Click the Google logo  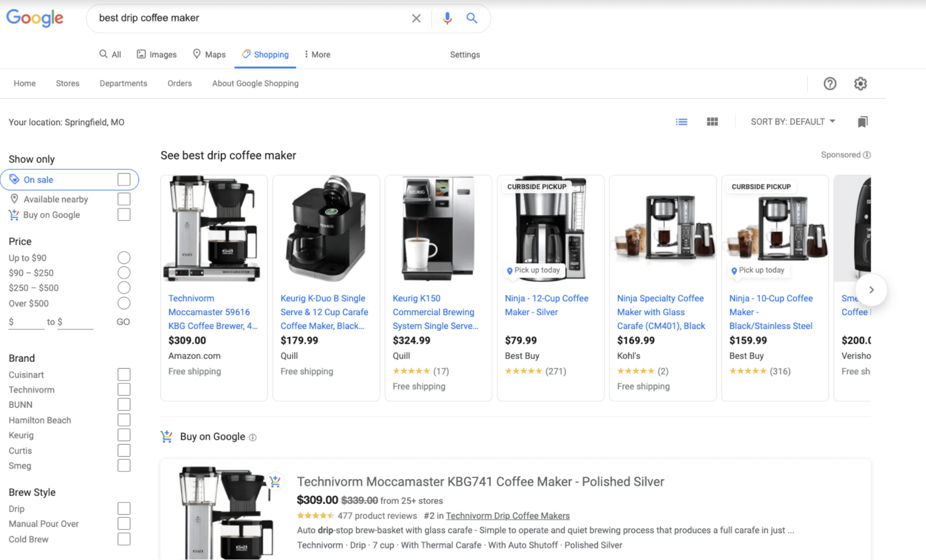coord(35,18)
